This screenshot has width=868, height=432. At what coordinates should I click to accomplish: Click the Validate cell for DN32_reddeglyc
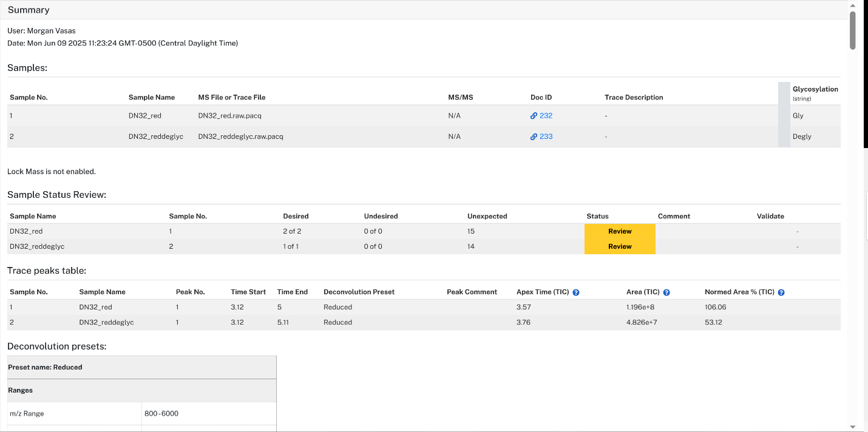click(797, 246)
